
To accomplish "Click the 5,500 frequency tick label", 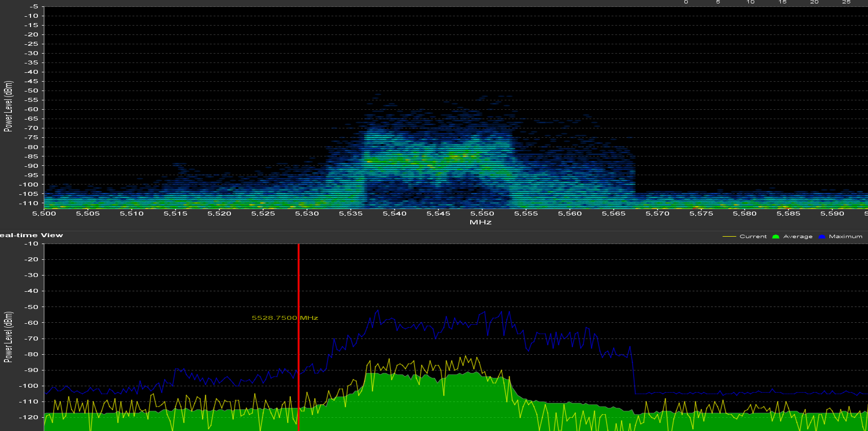I will click(44, 214).
